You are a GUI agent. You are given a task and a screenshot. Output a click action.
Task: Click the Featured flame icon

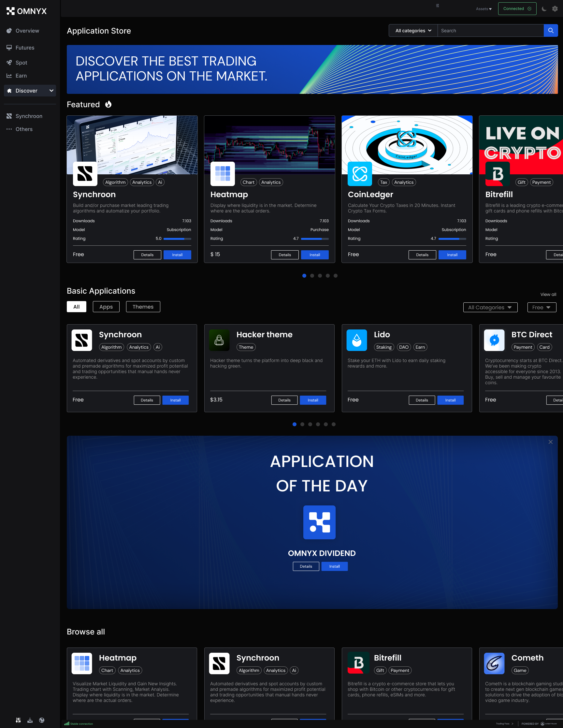click(x=108, y=104)
